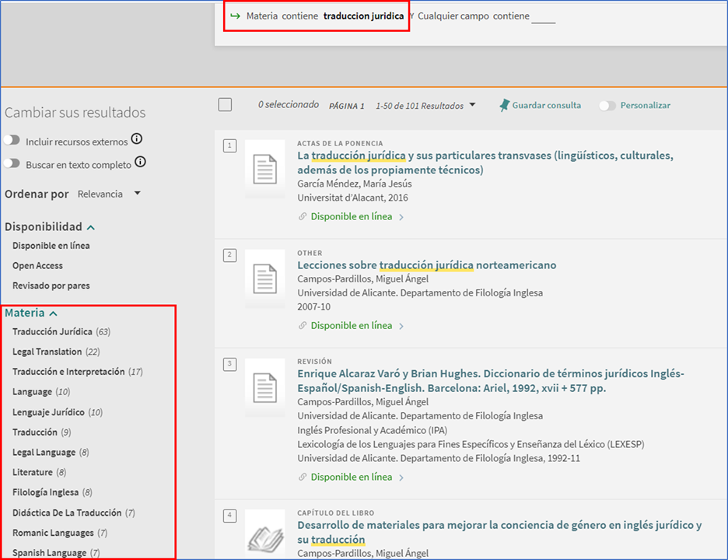Screen dimensions: 728x560
Task: Click document thumbnail of the first result
Action: [x=265, y=169]
